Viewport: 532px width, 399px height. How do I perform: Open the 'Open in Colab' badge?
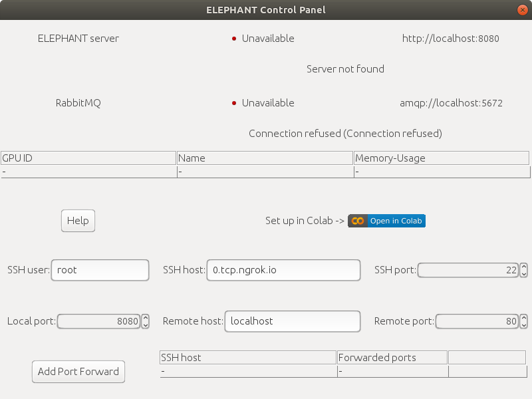(386, 221)
